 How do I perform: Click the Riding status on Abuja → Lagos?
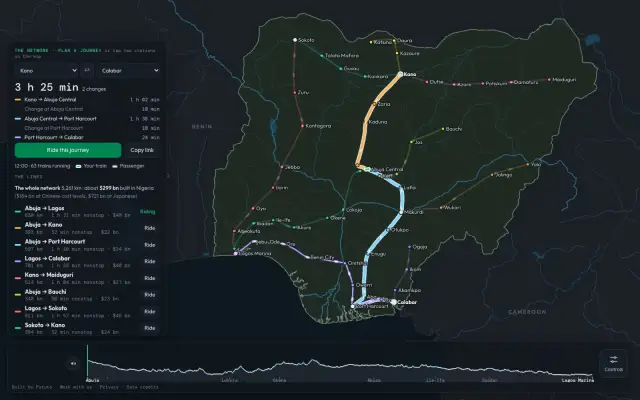pyautogui.click(x=147, y=211)
